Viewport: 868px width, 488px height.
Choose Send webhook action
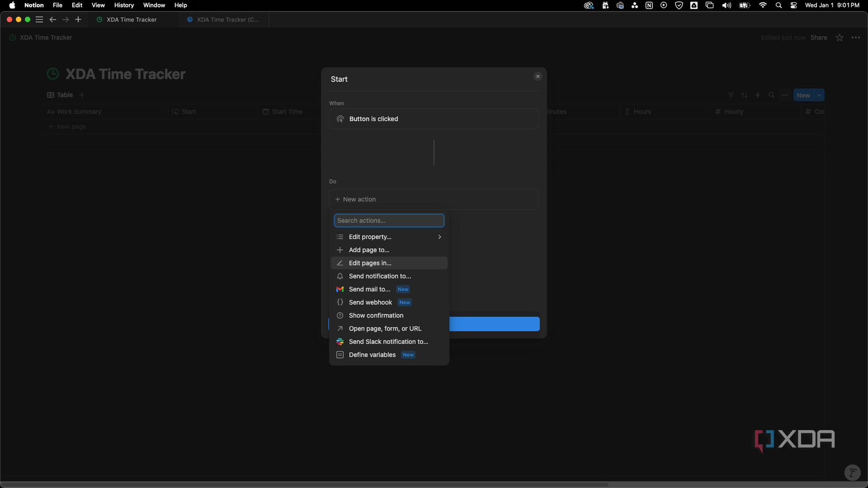pos(389,302)
